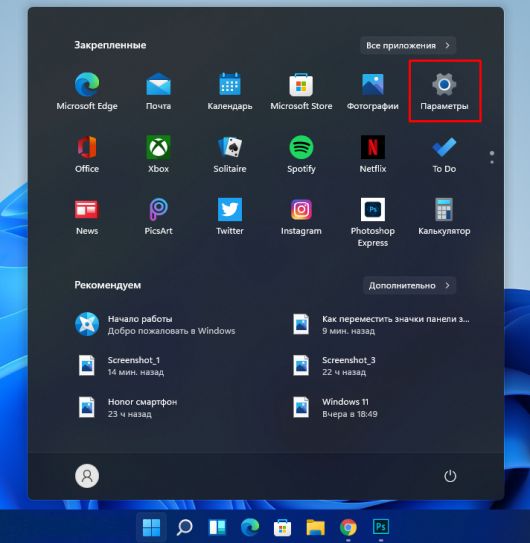Start the Solitaire game

pyautogui.click(x=230, y=154)
